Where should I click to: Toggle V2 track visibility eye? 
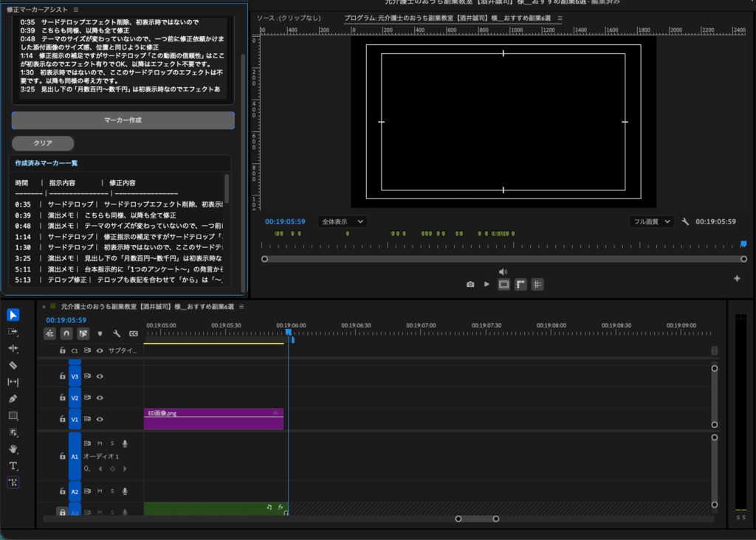(x=100, y=398)
